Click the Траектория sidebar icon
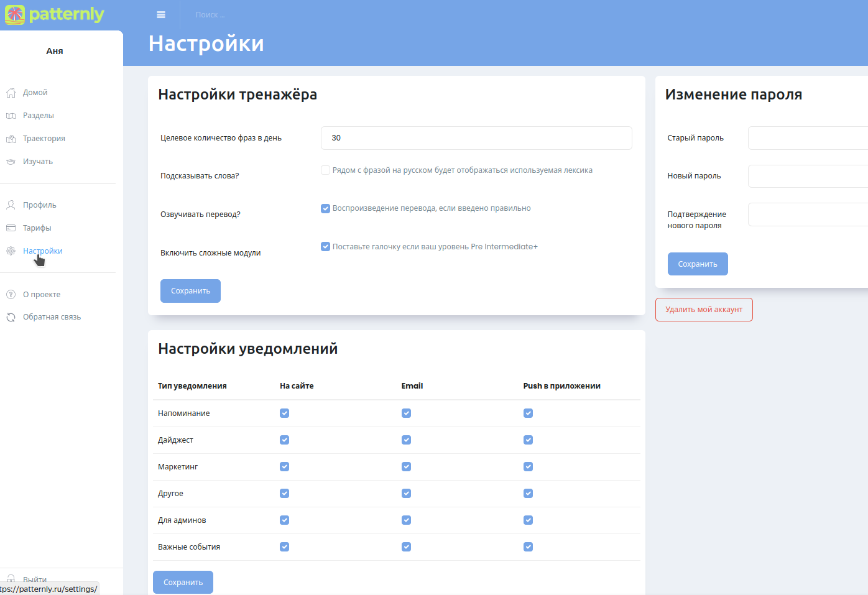Viewport: 868px width, 595px height. 11,139
